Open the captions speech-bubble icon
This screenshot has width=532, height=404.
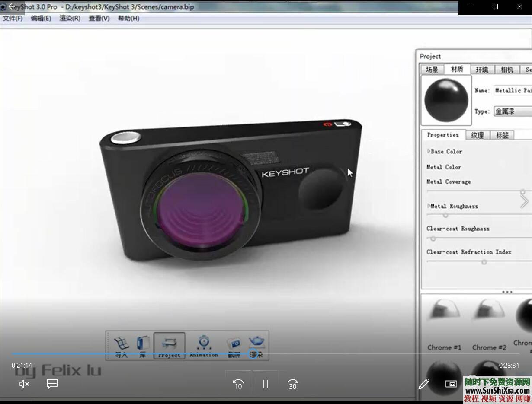(52, 384)
